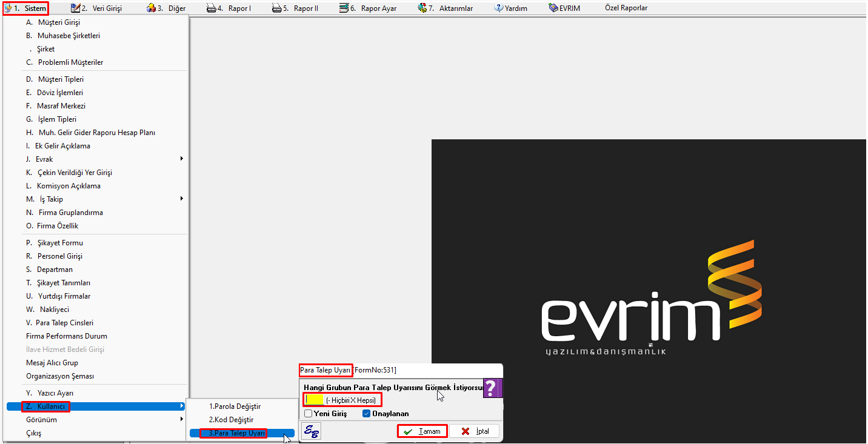
Task: Click the yellow group code input field
Action: click(x=314, y=400)
